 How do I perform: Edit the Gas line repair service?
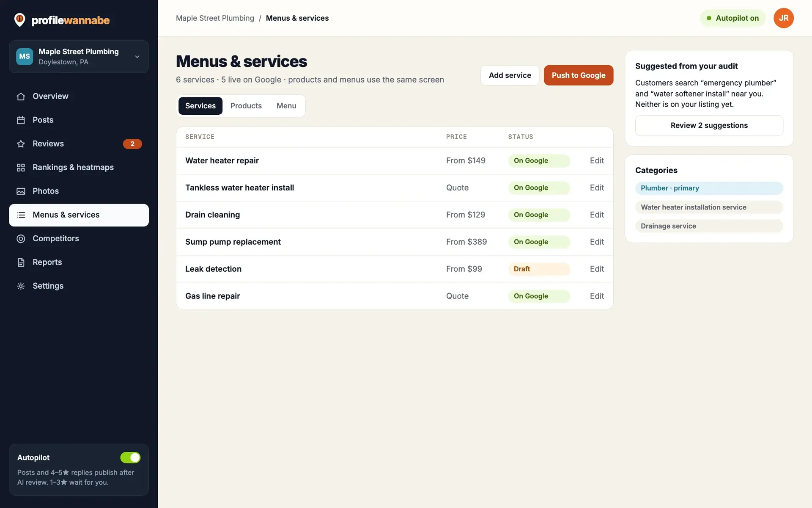tap(597, 296)
